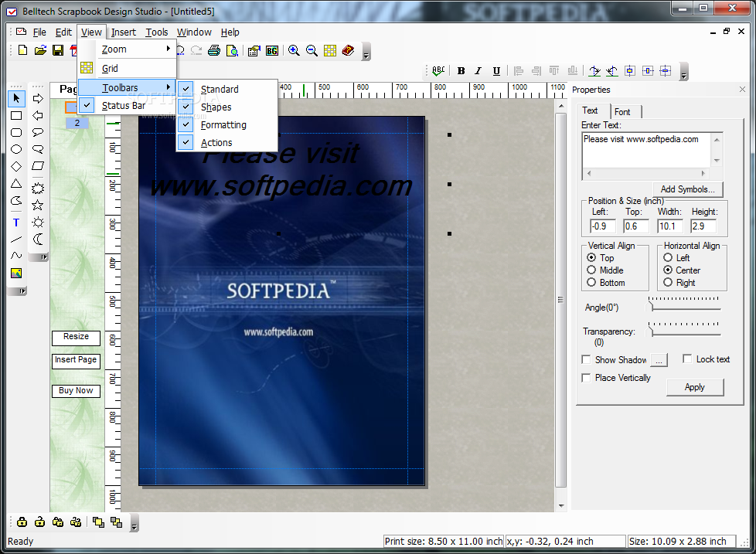Uncheck Standard toolbar in submenu

[x=226, y=89]
